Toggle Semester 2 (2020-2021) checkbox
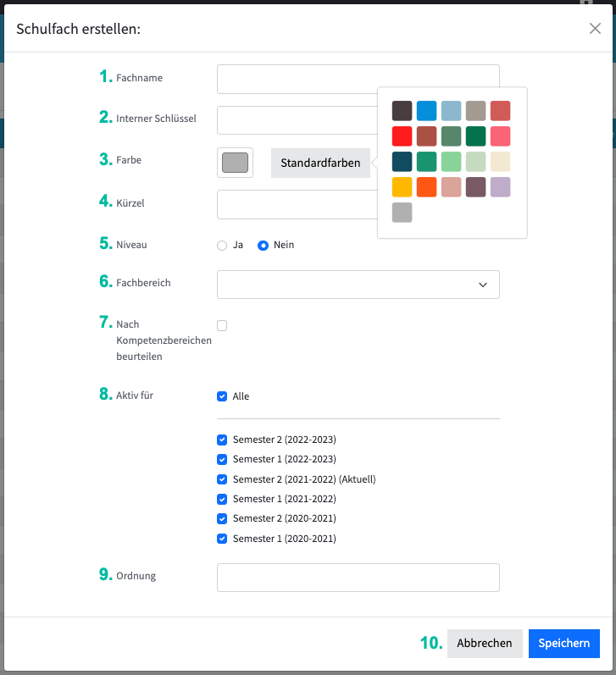Screen dimensions: 616x675 point(222,518)
